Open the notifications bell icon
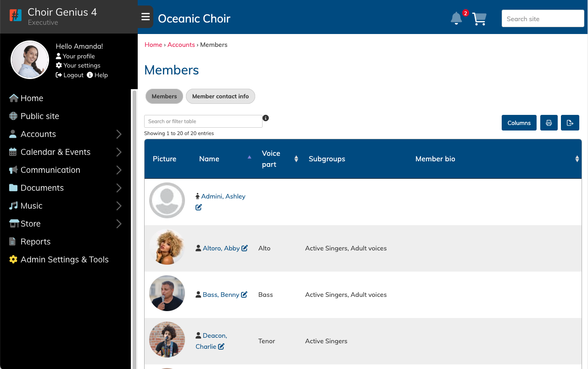588x369 pixels. (x=456, y=19)
